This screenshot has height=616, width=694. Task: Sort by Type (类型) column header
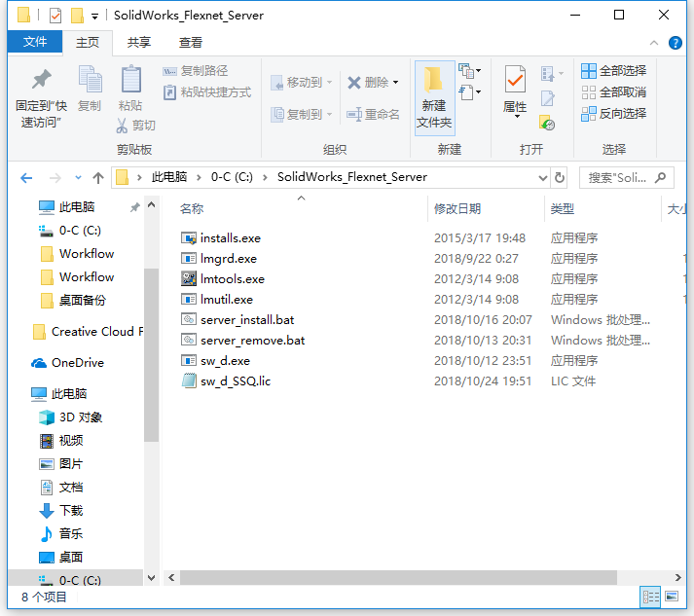[x=562, y=209]
